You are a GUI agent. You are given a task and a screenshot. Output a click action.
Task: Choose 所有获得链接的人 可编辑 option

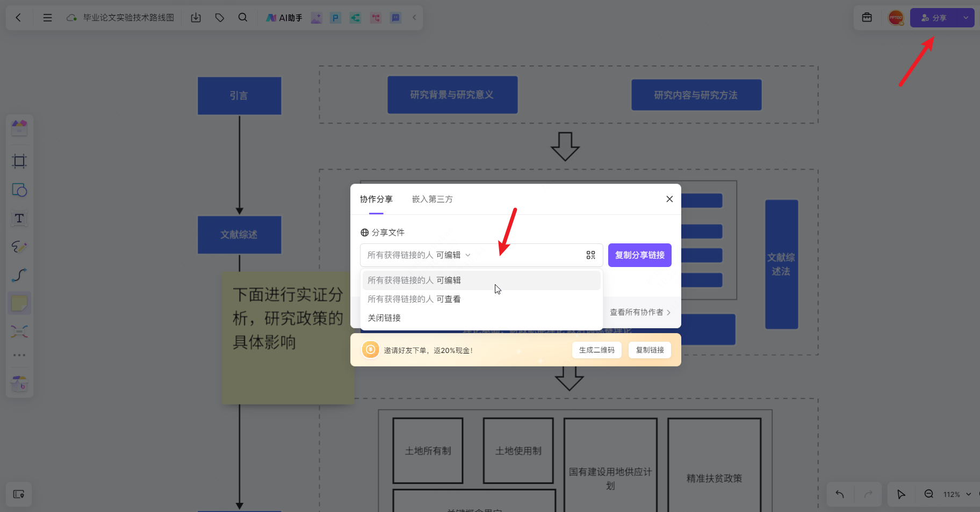point(481,280)
